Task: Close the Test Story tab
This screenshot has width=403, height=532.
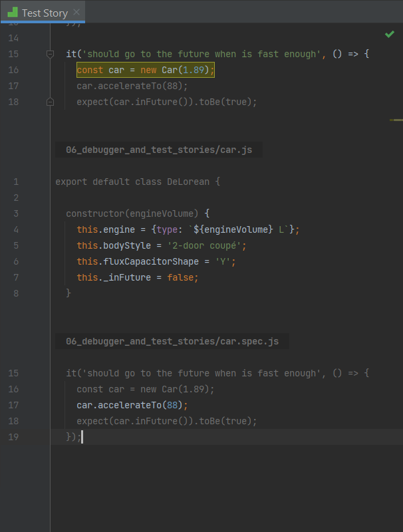Action: coord(76,13)
